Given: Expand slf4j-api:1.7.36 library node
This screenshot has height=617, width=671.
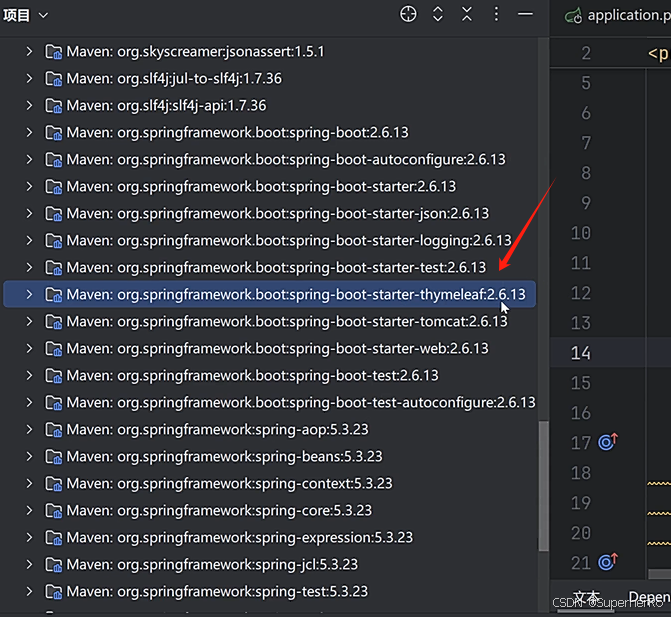Looking at the screenshot, I should point(29,105).
